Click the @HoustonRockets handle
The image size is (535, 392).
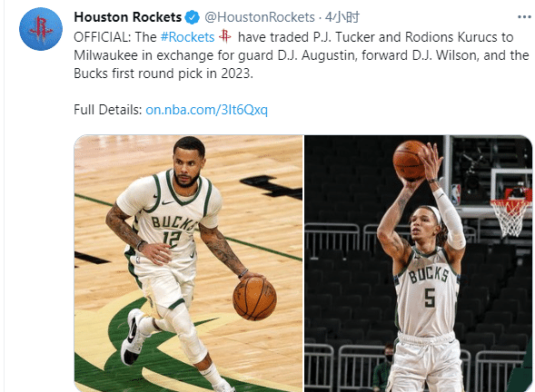click(260, 17)
